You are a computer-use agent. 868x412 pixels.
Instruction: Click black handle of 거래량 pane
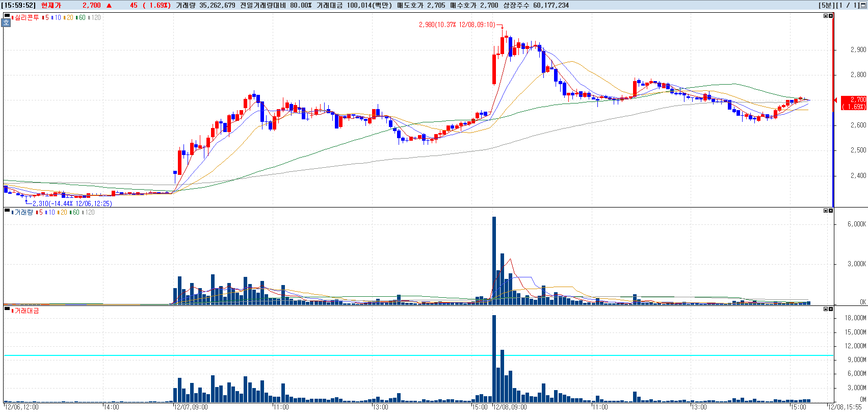click(x=7, y=210)
